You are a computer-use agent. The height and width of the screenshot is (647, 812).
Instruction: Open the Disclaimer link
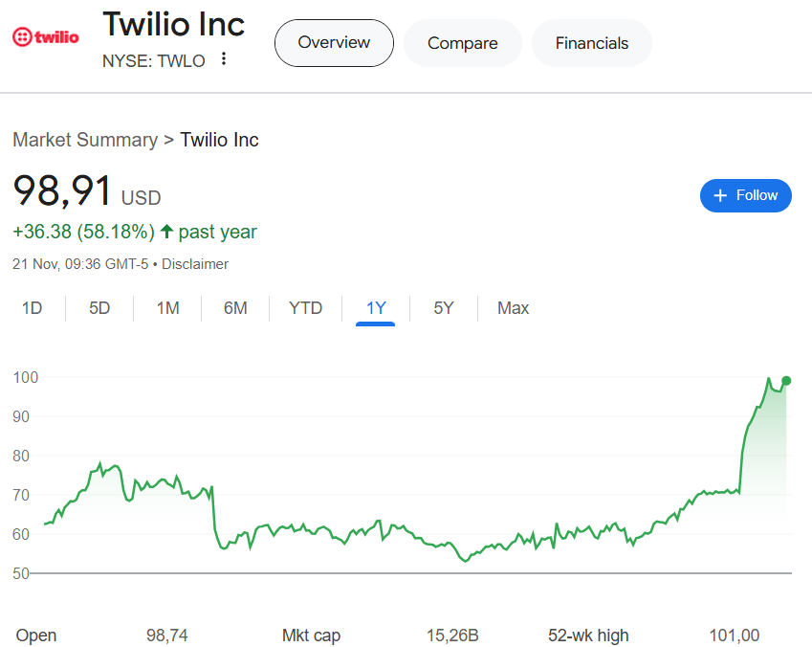click(195, 264)
